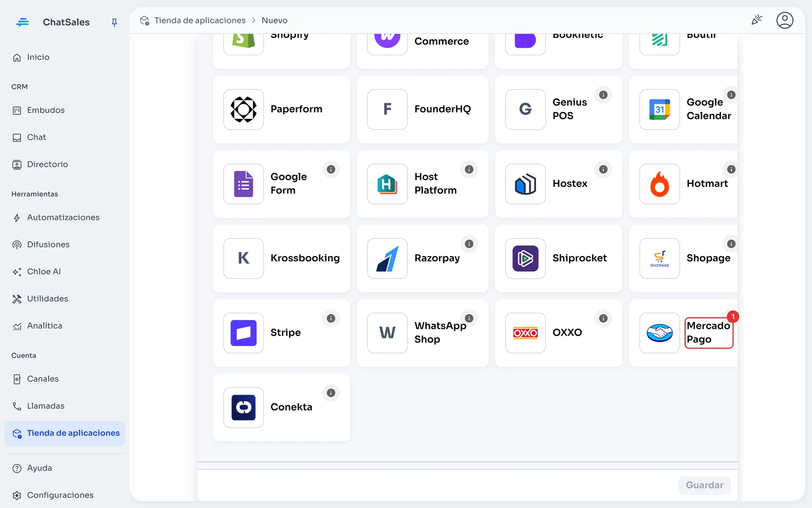
Task: Show info for Razorpay
Action: [x=469, y=244]
